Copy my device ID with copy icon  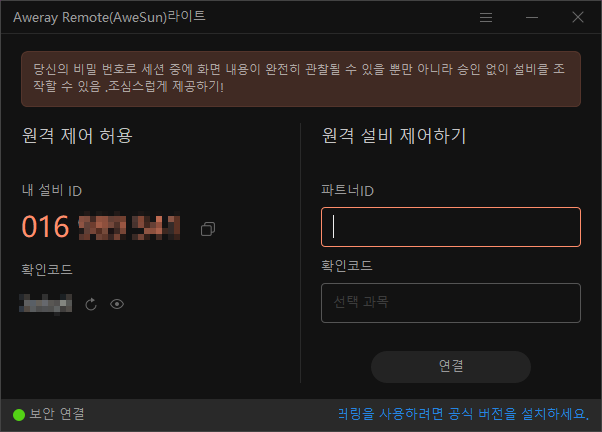click(x=208, y=229)
